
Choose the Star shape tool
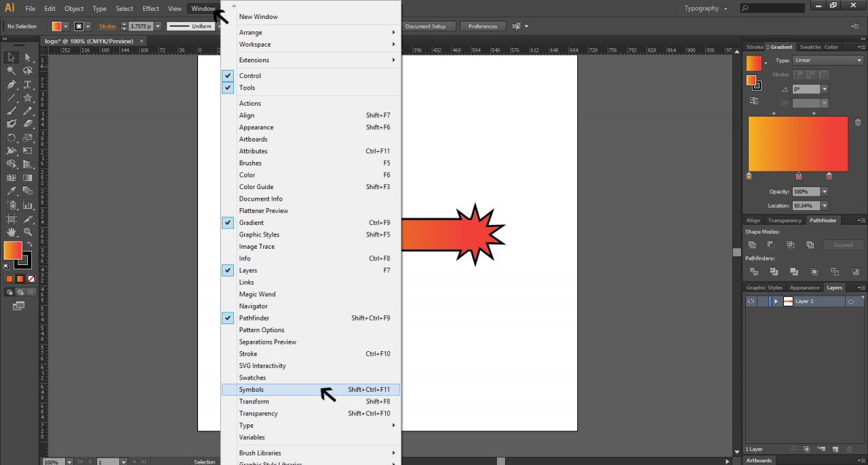(x=28, y=98)
